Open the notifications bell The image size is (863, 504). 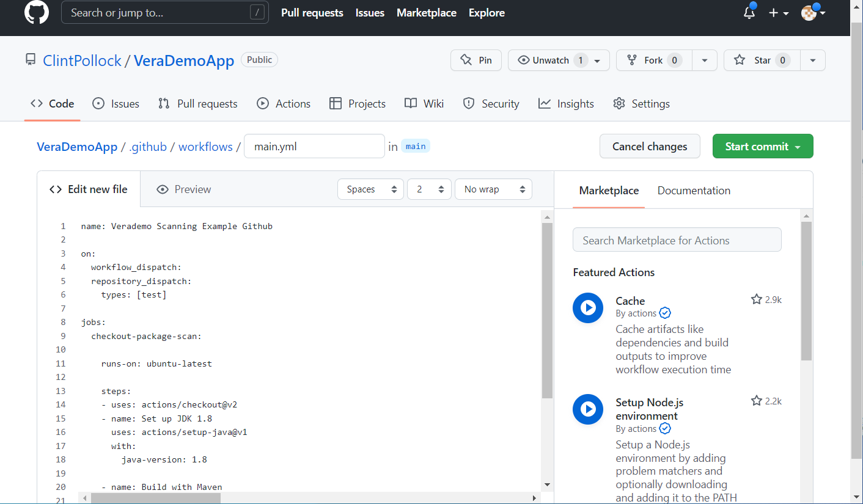tap(749, 12)
